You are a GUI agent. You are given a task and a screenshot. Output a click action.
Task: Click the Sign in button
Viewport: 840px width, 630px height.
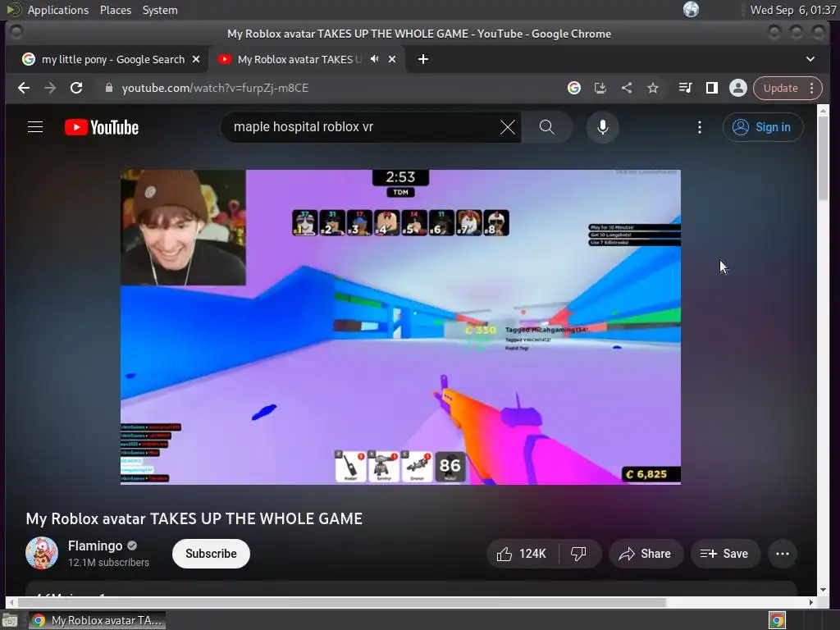pyautogui.click(x=763, y=127)
